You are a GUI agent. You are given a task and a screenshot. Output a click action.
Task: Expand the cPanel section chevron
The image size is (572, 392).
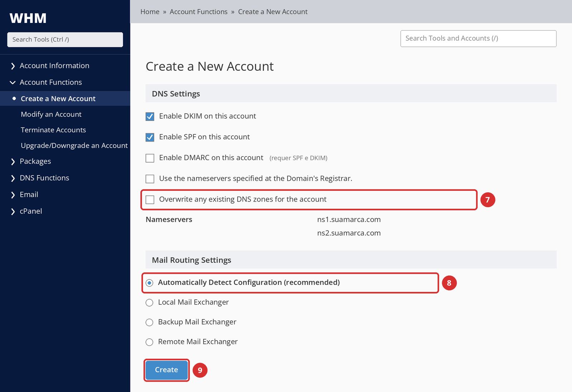(x=13, y=212)
